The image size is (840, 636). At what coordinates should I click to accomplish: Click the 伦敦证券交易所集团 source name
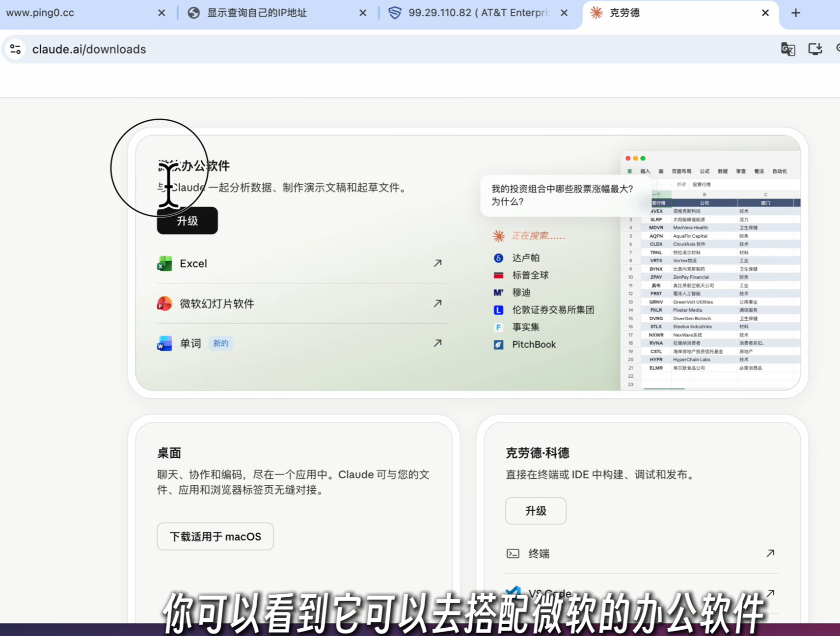tap(553, 310)
